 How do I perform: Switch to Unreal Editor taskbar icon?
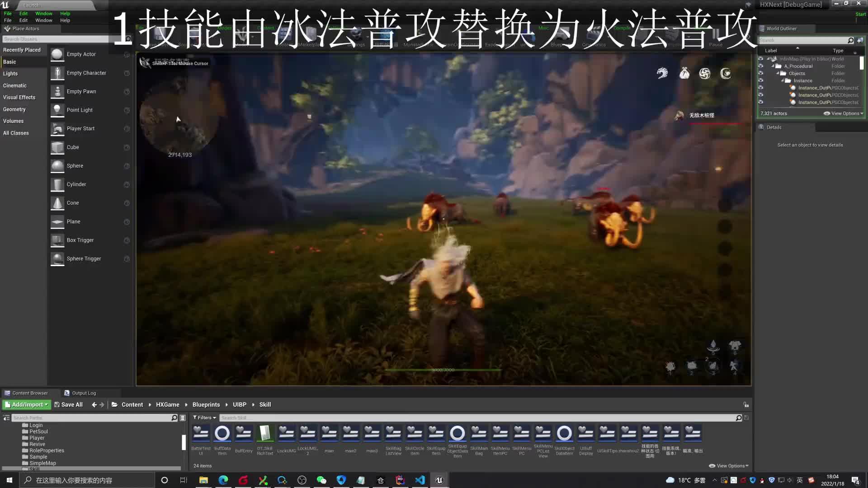point(439,480)
